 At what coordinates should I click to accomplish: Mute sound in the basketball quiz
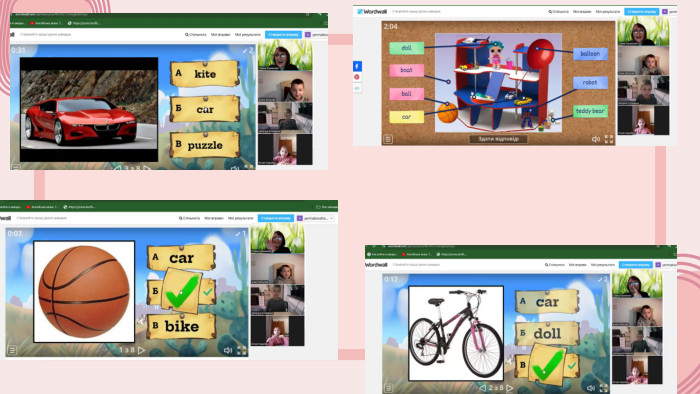pos(228,350)
